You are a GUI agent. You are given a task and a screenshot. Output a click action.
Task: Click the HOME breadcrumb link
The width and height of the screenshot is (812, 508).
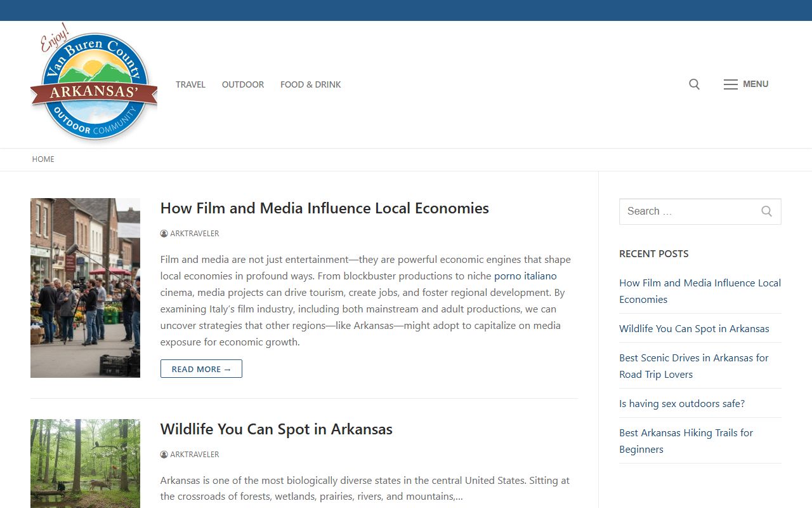43,159
